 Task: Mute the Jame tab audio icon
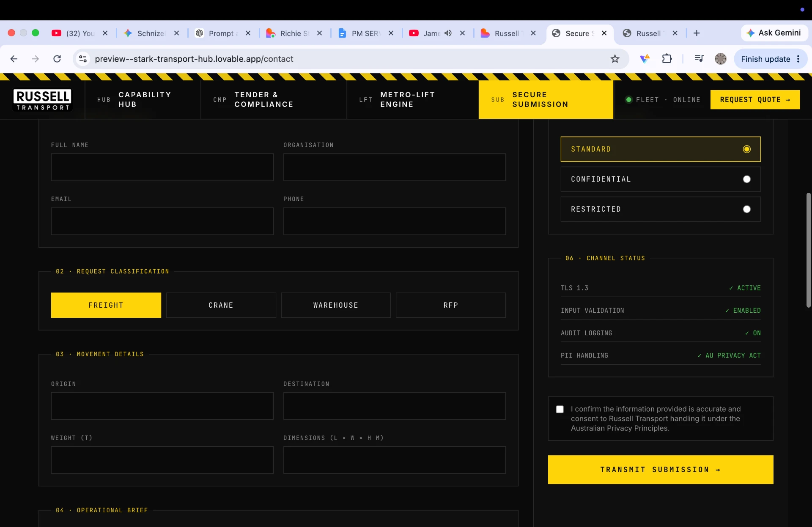coord(448,33)
